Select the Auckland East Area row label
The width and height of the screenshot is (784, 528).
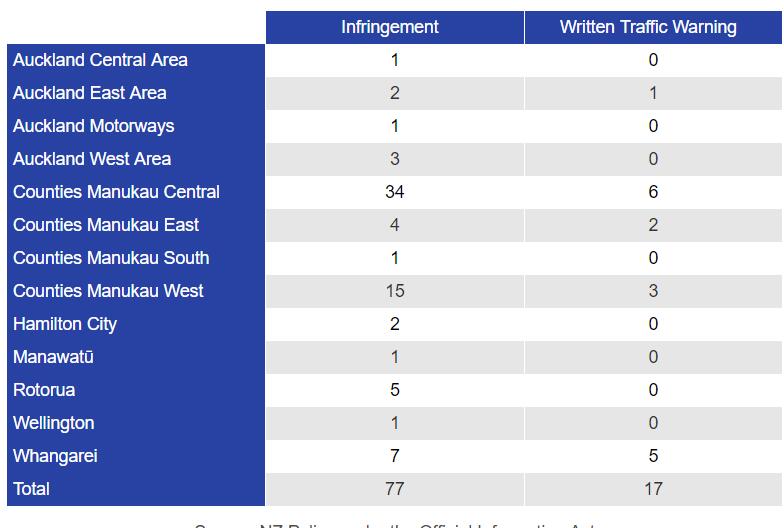point(90,93)
